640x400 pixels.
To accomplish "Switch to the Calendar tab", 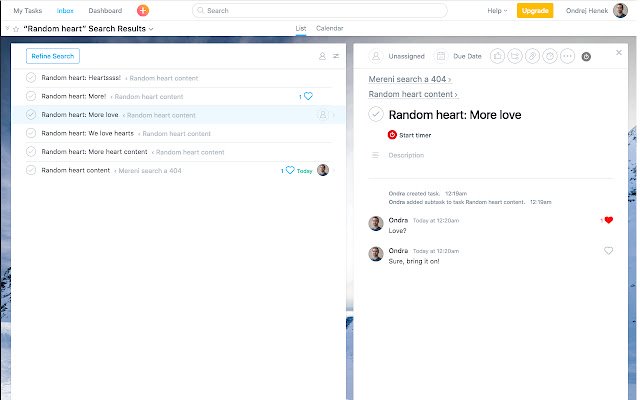I will click(330, 28).
